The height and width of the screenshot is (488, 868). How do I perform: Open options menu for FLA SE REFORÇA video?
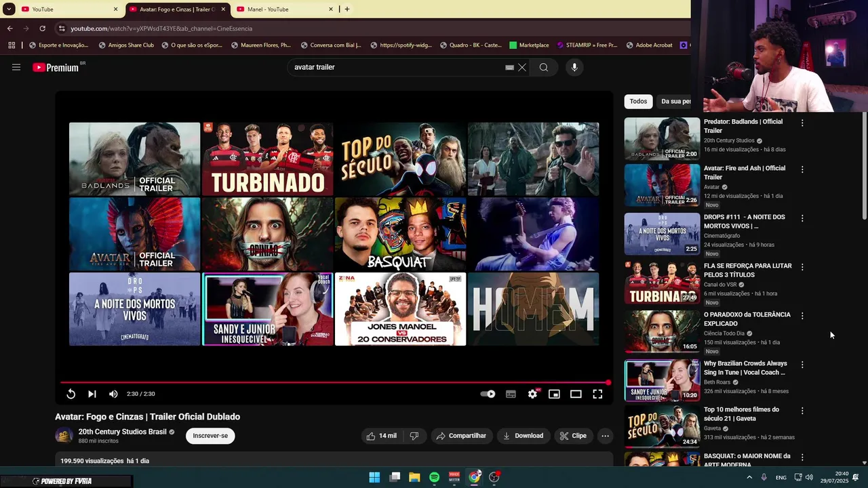802,267
